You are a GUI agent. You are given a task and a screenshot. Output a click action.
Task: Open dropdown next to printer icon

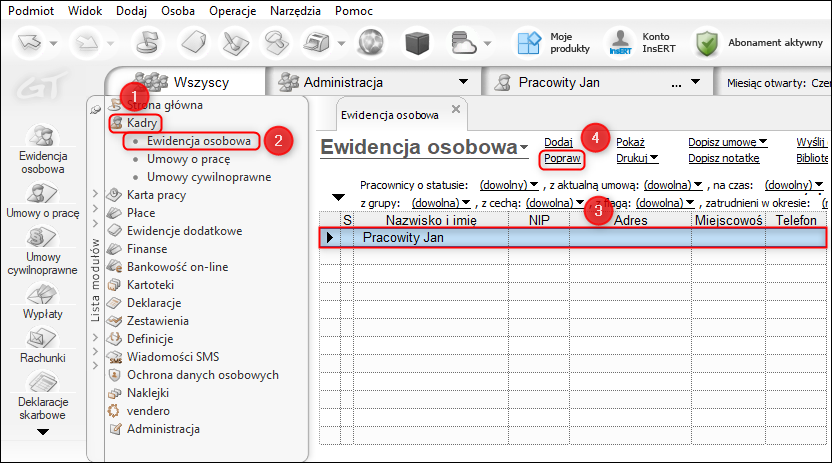click(x=341, y=43)
